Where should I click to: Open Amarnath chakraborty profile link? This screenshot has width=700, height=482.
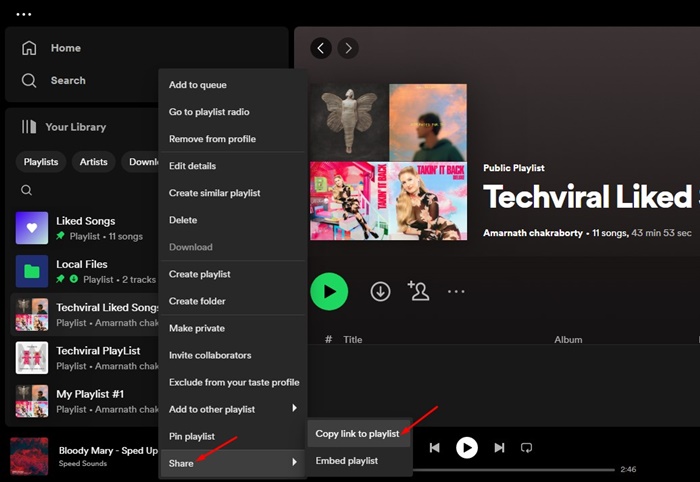[533, 233]
